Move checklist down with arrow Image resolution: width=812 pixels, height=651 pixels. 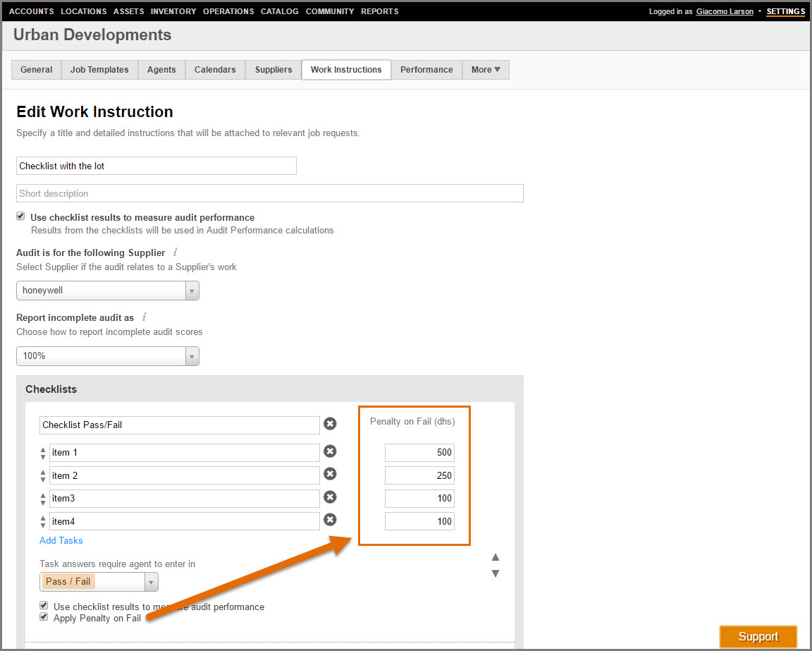click(496, 573)
